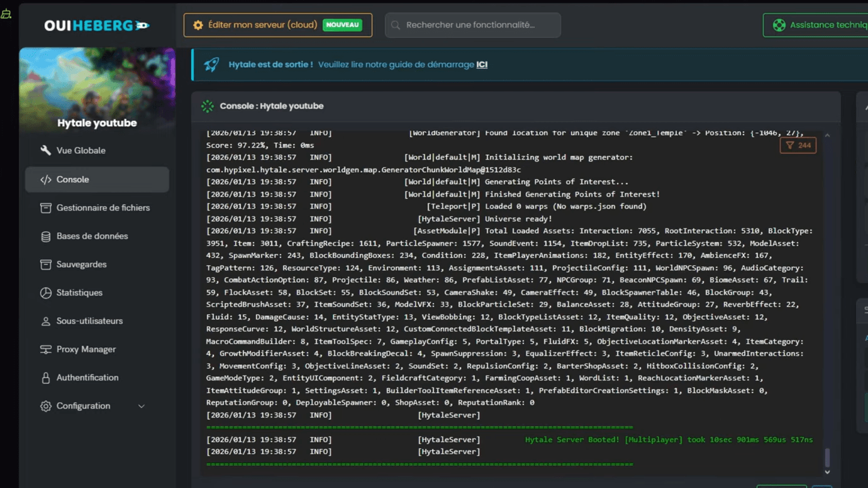The image size is (868, 488).
Task: Click Éditer mon serveur (cloud) button
Action: [x=277, y=25]
